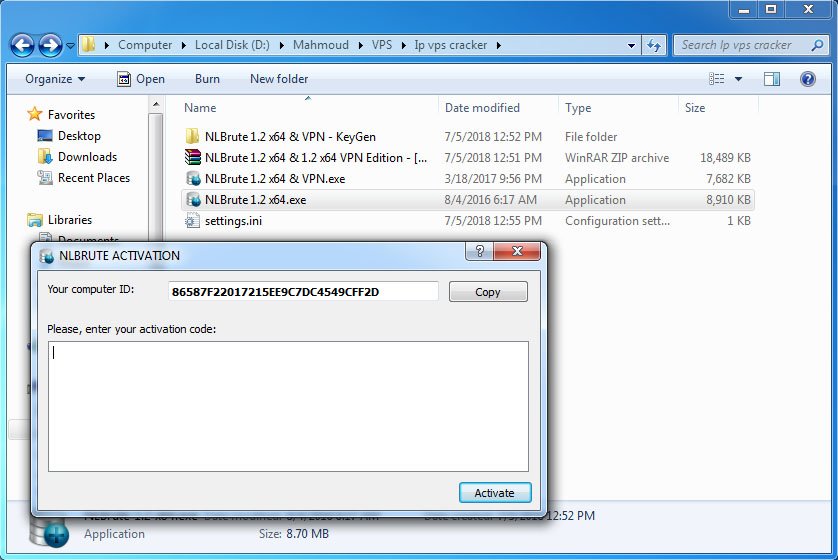838x560 pixels.
Task: Click the Mahmoud breadcrumb segment
Action: (x=321, y=45)
